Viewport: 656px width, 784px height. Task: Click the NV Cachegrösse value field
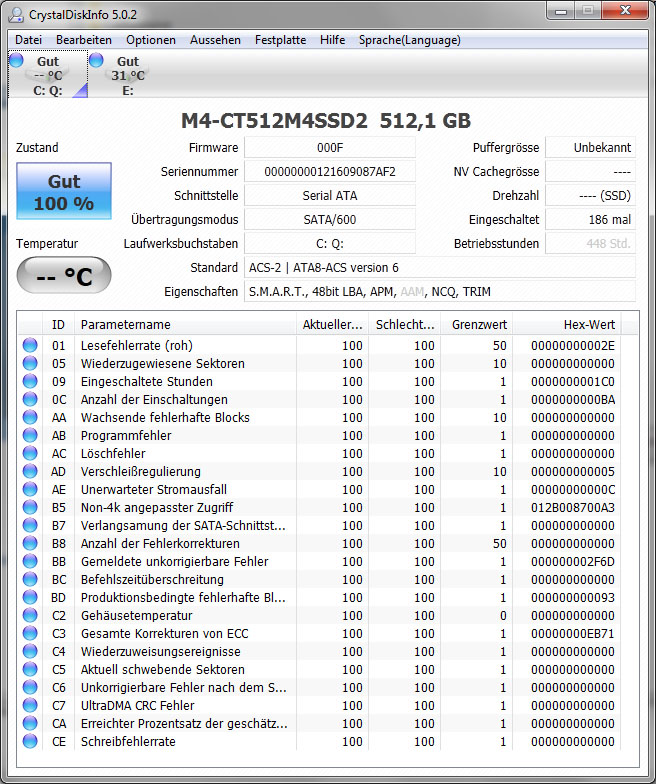[x=590, y=172]
